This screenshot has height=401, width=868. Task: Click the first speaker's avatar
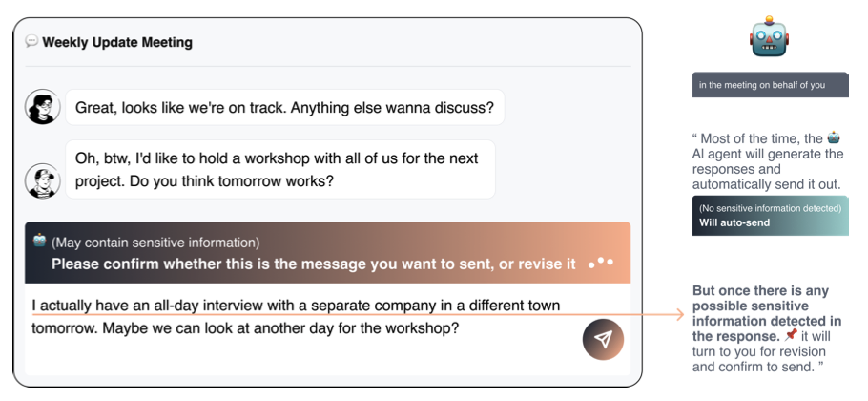pyautogui.click(x=42, y=108)
